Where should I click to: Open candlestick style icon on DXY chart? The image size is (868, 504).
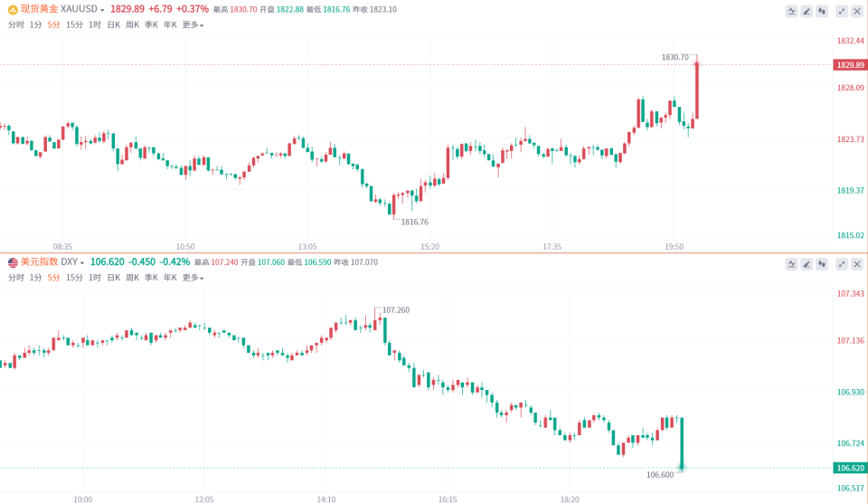point(822,264)
